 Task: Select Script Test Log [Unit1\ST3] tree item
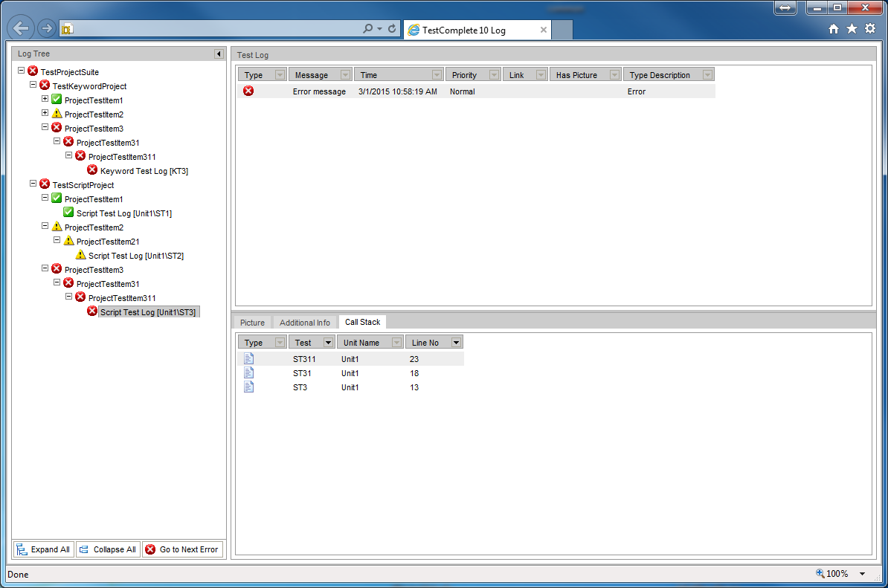[149, 312]
